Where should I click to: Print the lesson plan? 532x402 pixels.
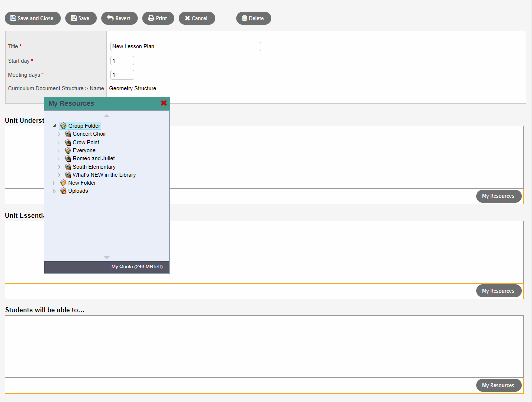pyautogui.click(x=158, y=18)
